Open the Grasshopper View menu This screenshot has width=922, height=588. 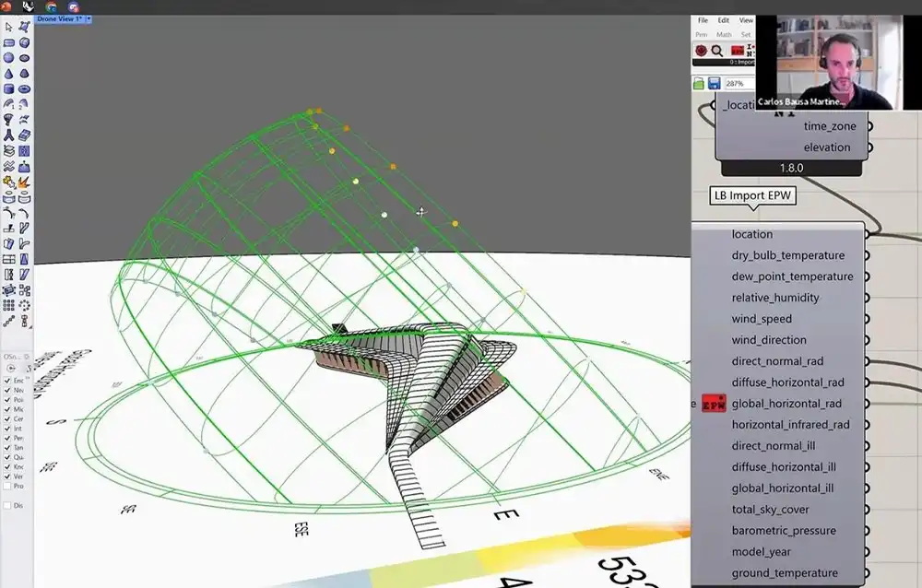[x=746, y=20]
